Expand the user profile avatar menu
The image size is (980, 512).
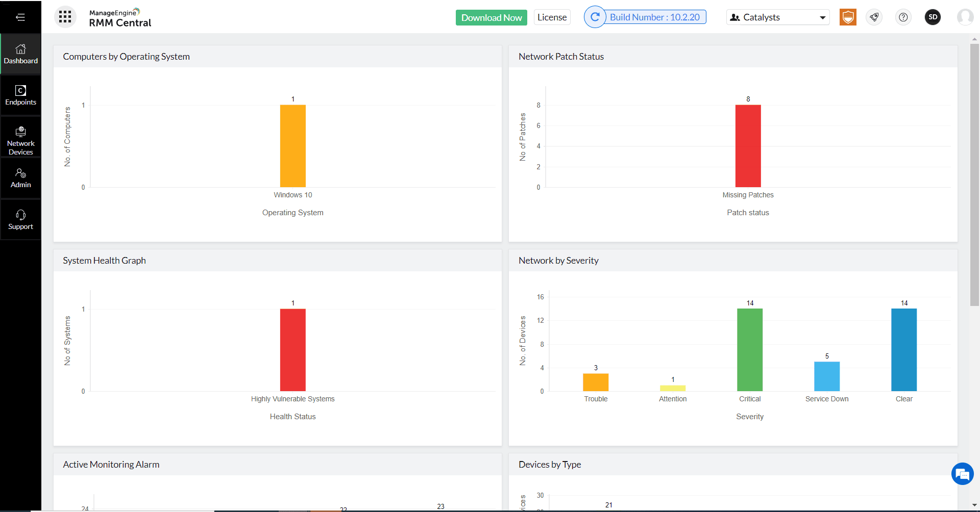pos(965,17)
